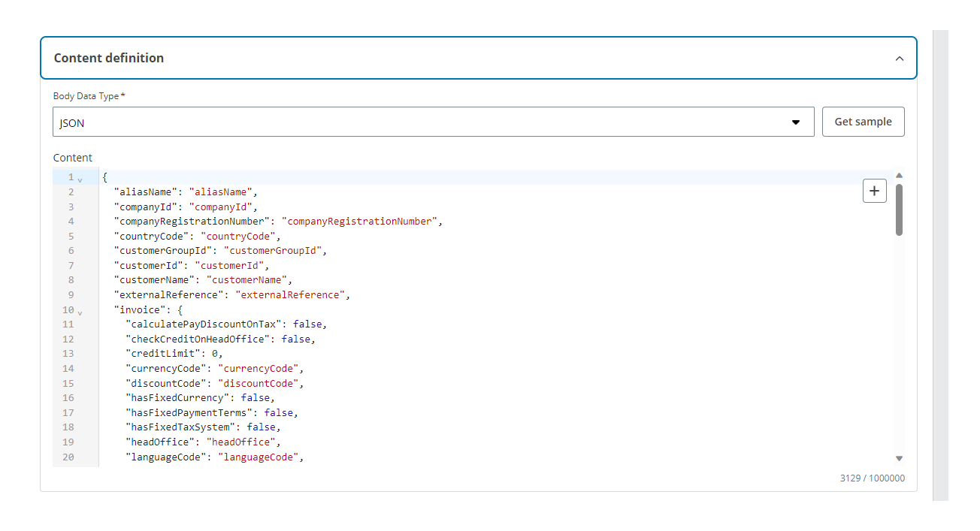Open the Body Data Type selector showing JSON
The height and width of the screenshot is (531, 980).
pyautogui.click(x=432, y=121)
